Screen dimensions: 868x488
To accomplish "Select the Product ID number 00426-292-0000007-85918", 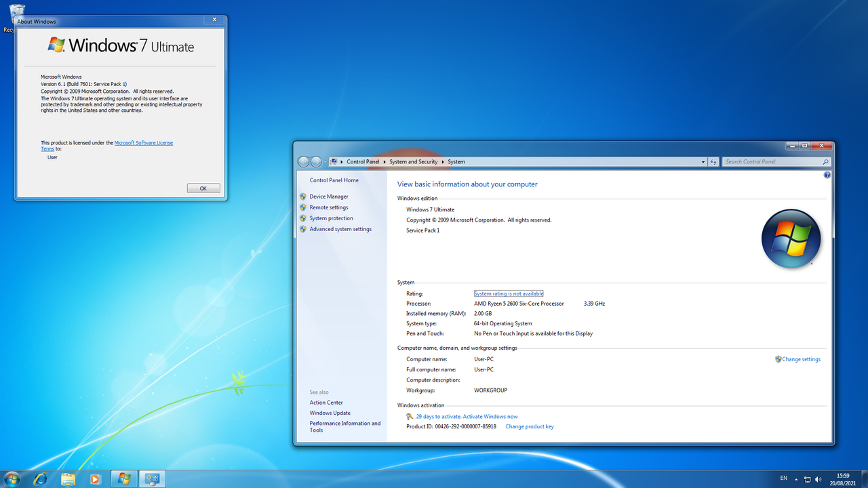I will (x=465, y=426).
